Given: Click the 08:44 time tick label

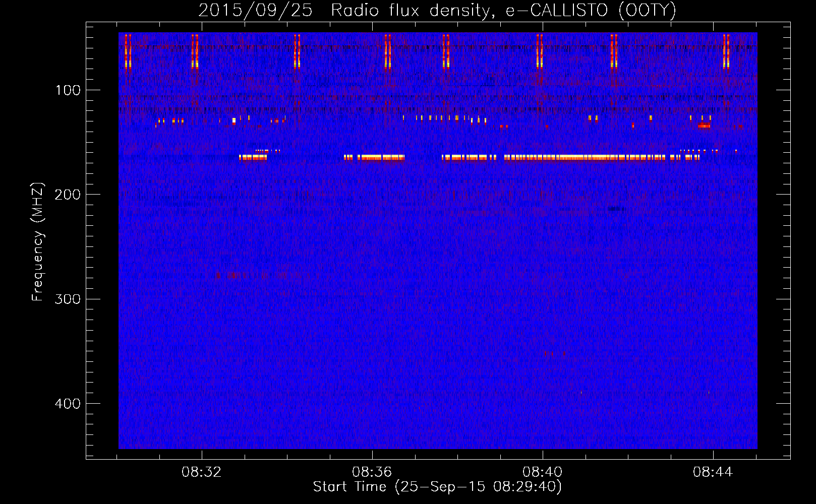Looking at the screenshot, I should tap(713, 472).
